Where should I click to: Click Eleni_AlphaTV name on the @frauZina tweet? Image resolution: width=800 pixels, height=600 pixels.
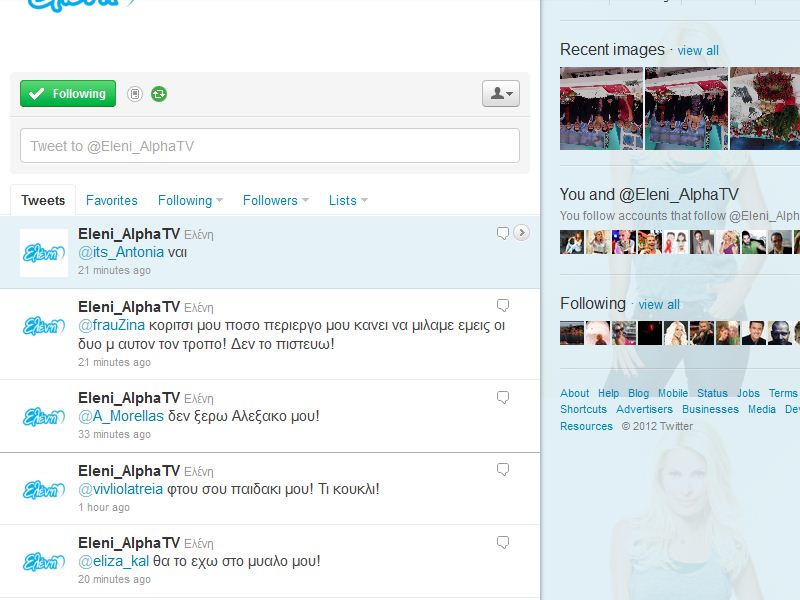(129, 307)
